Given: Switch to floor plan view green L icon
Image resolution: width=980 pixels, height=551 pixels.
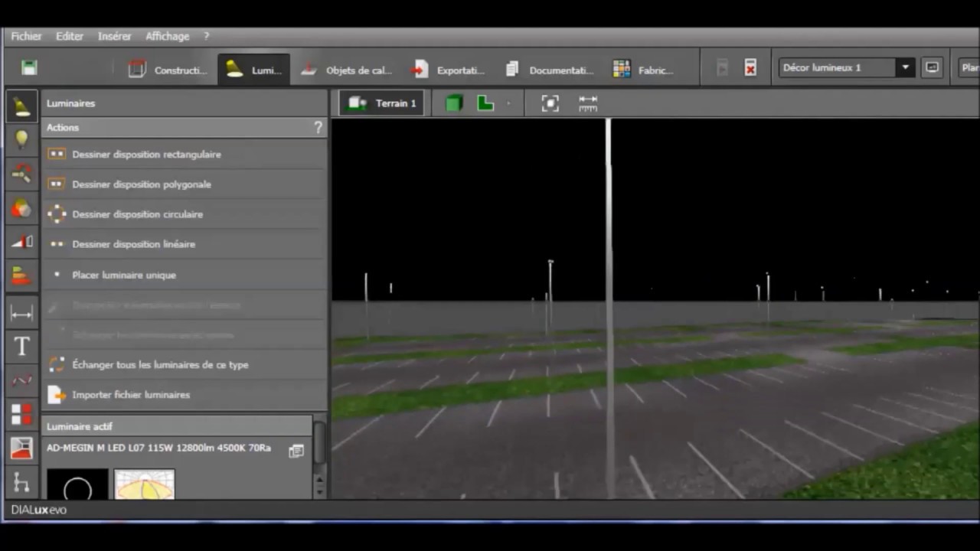Looking at the screenshot, I should [x=485, y=103].
